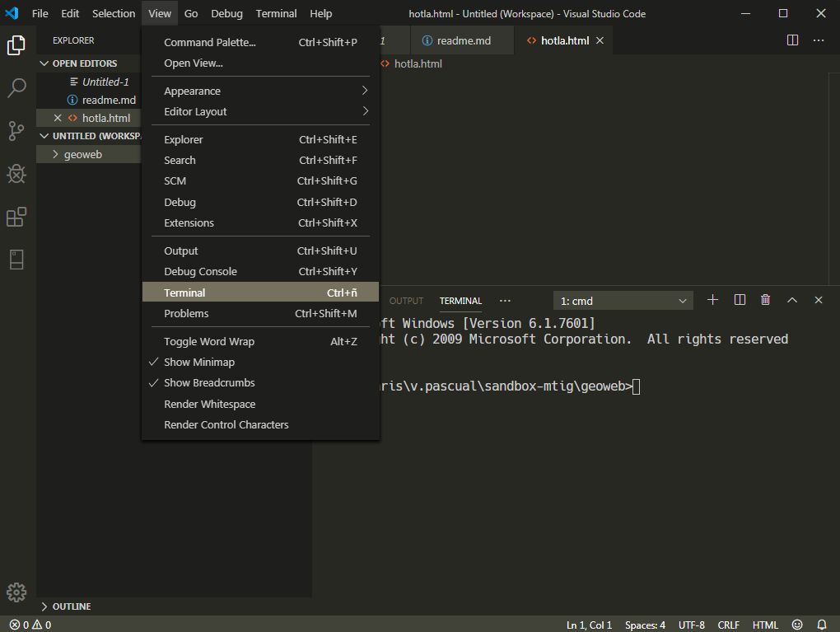The height and width of the screenshot is (632, 840).
Task: Click the feedback smiley in status bar
Action: [797, 625]
